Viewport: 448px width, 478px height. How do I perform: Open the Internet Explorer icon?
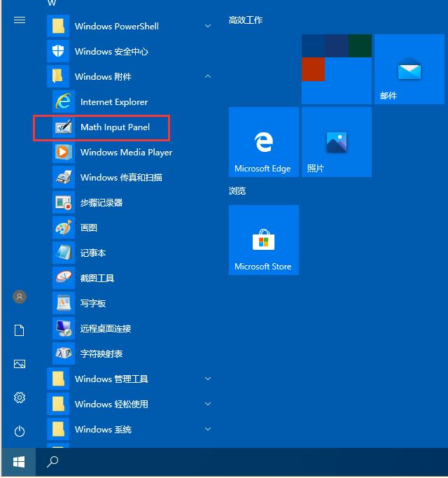pos(64,101)
